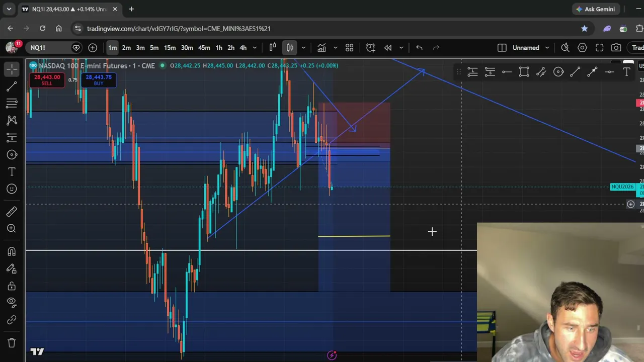Start bar replay mode
Image resolution: width=644 pixels, height=362 pixels.
click(x=388, y=48)
